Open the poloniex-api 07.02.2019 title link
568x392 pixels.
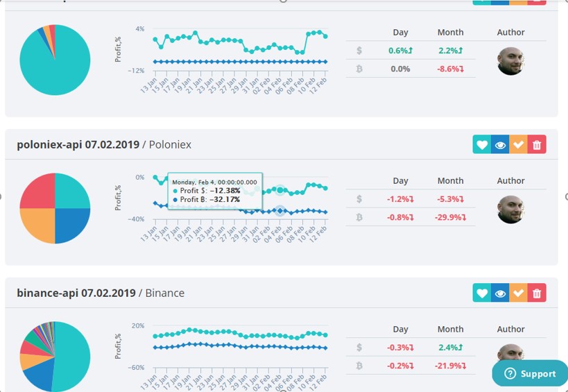77,144
